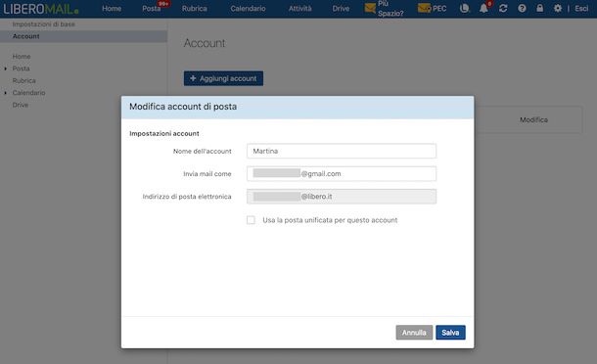The image size is (597, 364).
Task: Click the 'Invia mail come' gmail field
Action: click(x=342, y=173)
